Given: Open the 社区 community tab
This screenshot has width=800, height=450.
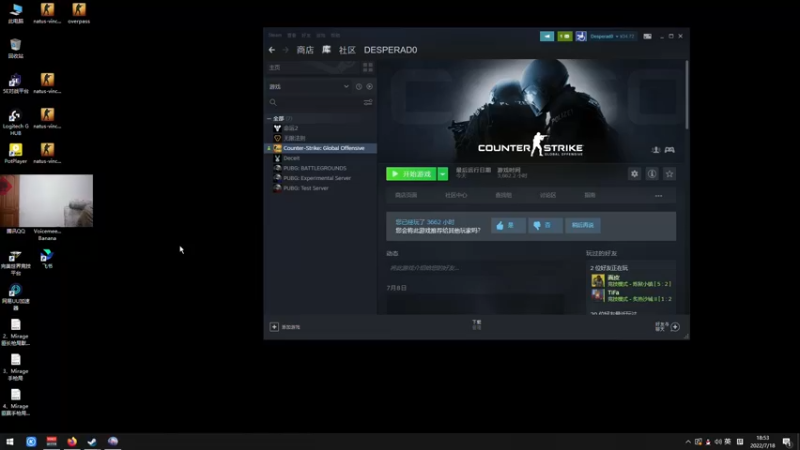Looking at the screenshot, I should 347,50.
